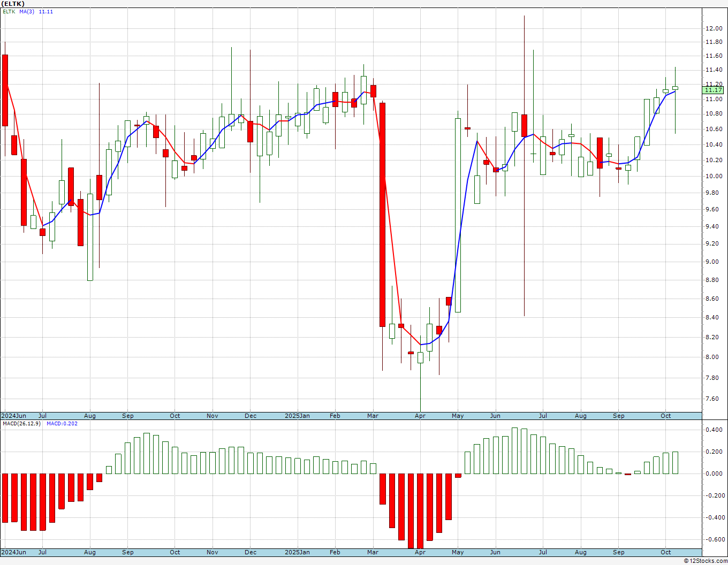Click Oct 2025 on the MACD time axis
728x565 pixels.
(x=666, y=552)
